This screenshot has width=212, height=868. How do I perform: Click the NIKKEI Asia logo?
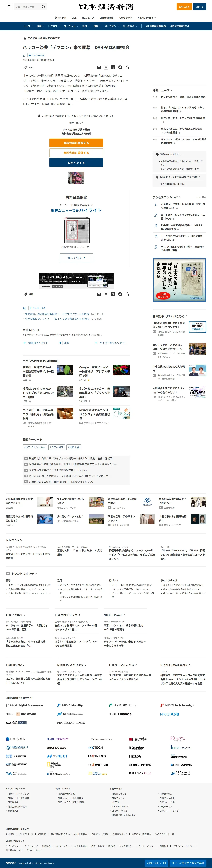(x=170, y=714)
